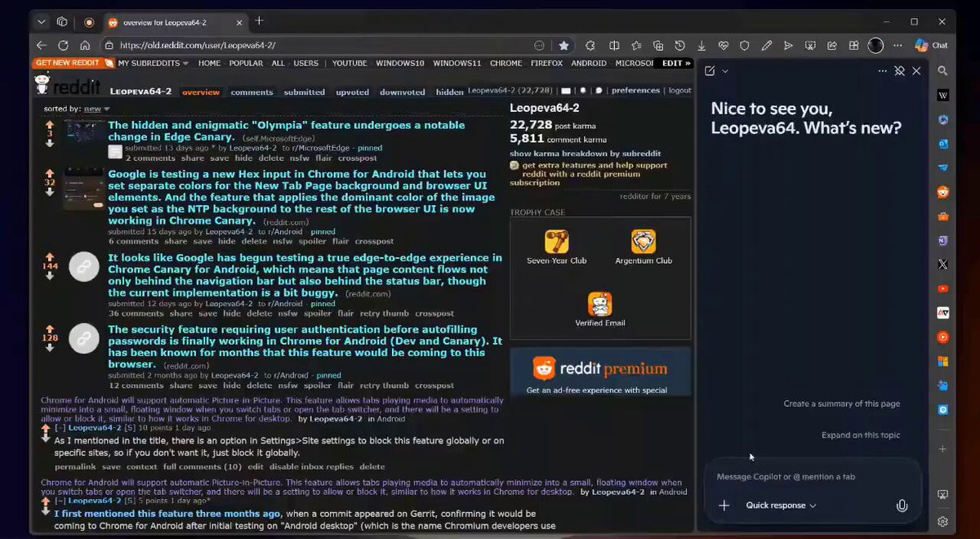This screenshot has height=539, width=980.
Task: Click the favorite star in address bar
Action: coord(563,46)
